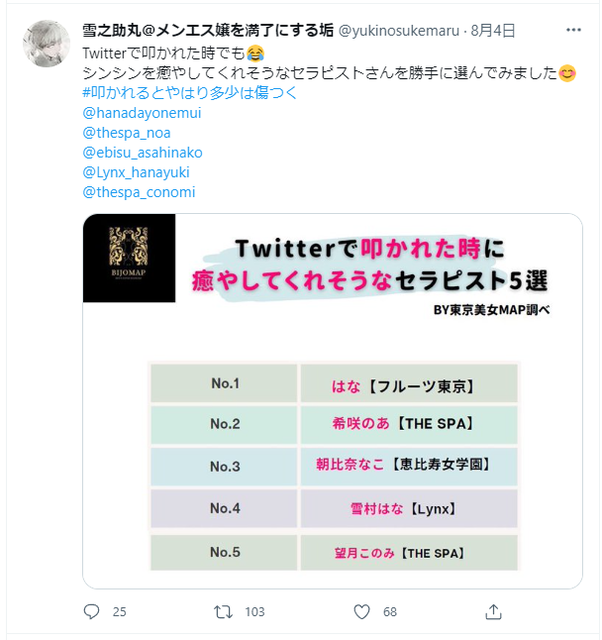Open the 8月4日 tweet timestamp
The image size is (602, 640).
coord(493,31)
